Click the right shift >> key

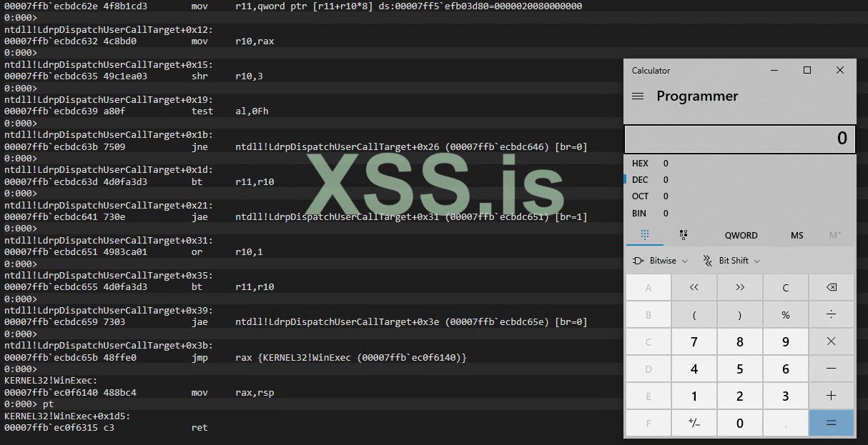click(x=739, y=288)
